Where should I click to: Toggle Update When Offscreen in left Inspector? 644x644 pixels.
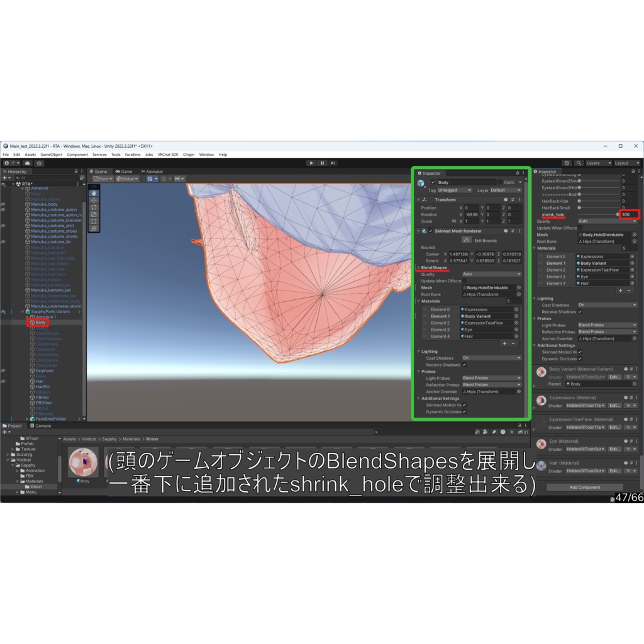pyautogui.click(x=464, y=281)
